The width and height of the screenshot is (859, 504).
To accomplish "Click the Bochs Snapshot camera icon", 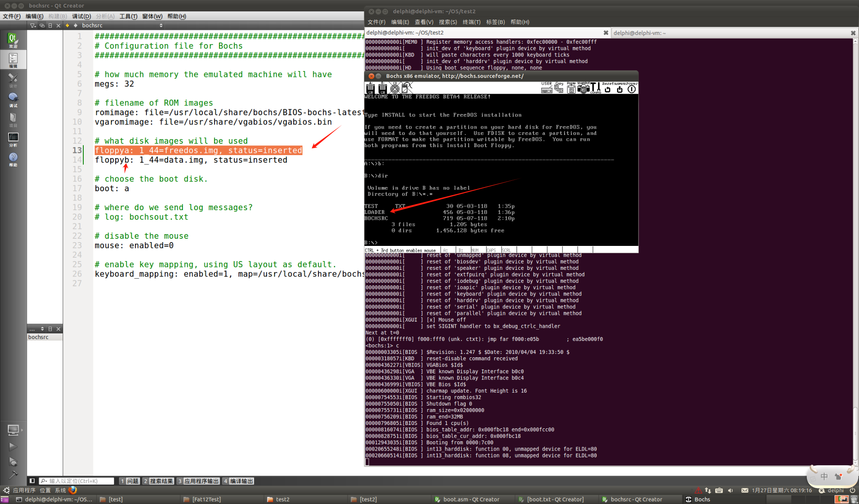I will (x=583, y=88).
